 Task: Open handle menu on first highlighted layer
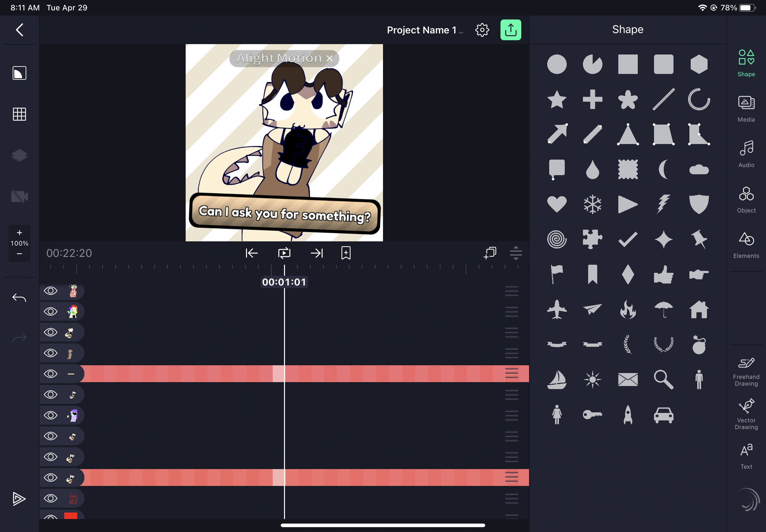point(511,374)
